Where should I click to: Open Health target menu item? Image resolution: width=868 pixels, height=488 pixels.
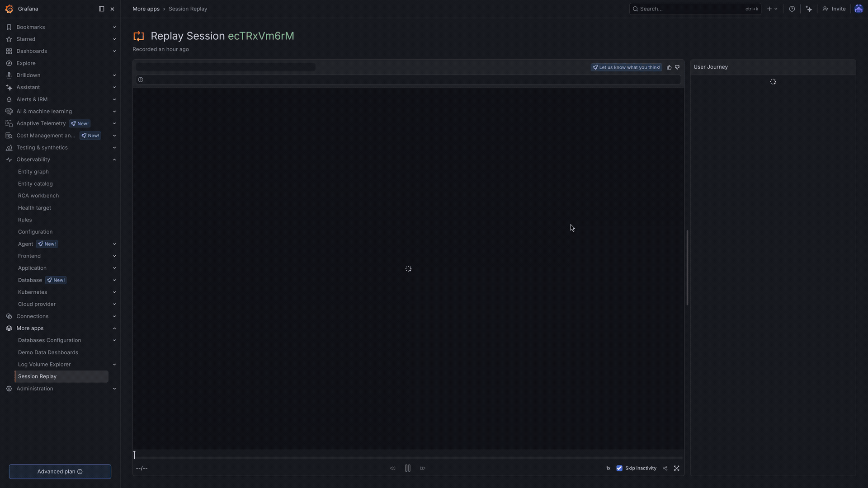click(34, 208)
